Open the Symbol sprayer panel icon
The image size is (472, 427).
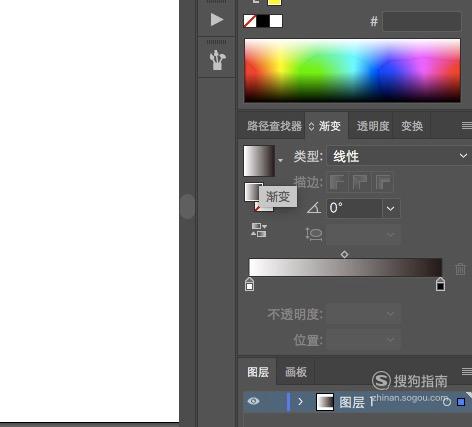(x=217, y=60)
